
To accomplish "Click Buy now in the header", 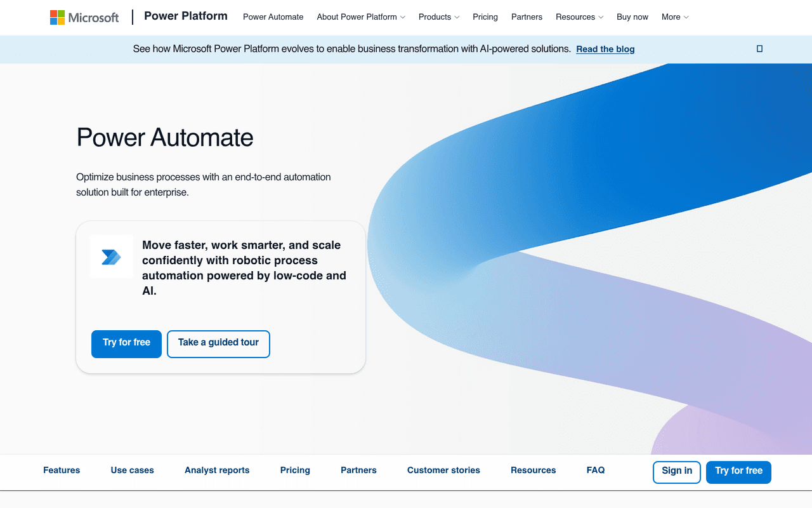I will pos(632,17).
